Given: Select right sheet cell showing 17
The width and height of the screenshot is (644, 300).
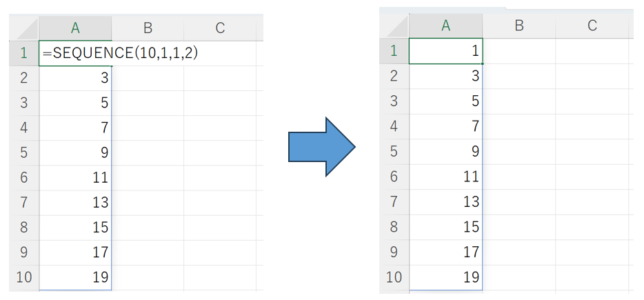Looking at the screenshot, I should 445,252.
